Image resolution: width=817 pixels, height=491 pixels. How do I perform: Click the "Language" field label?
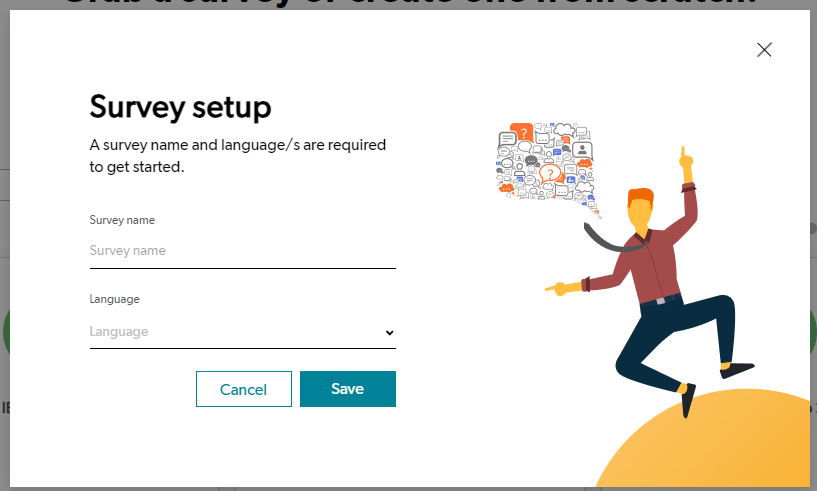[x=114, y=299]
